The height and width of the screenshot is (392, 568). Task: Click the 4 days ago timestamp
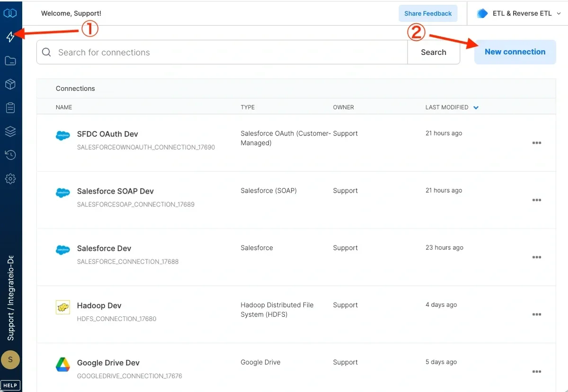pos(441,305)
